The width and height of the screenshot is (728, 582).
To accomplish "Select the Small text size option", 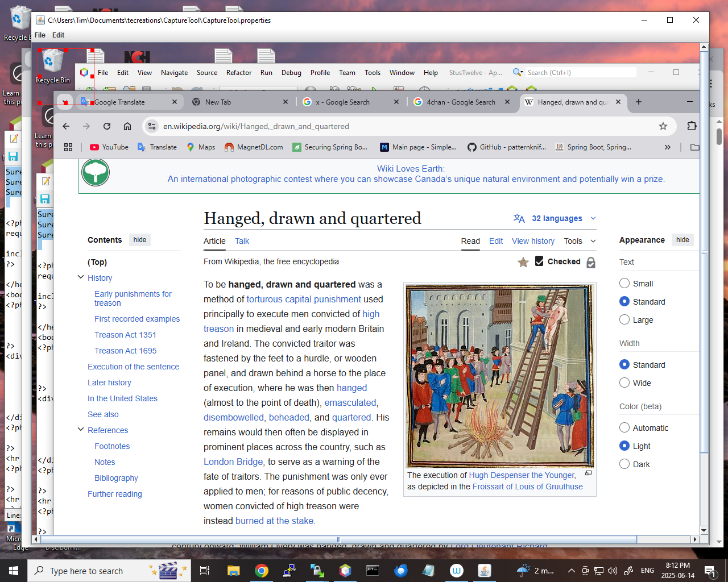I will [x=624, y=283].
